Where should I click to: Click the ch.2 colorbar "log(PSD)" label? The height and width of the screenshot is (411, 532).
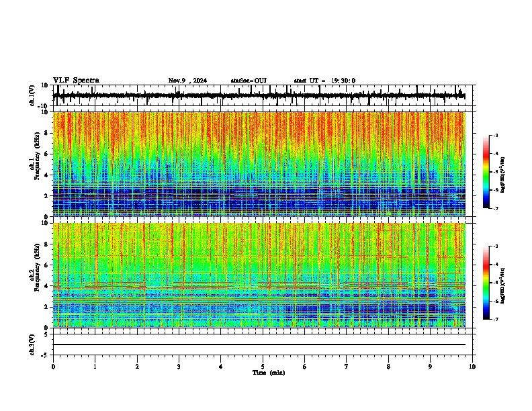coord(502,285)
